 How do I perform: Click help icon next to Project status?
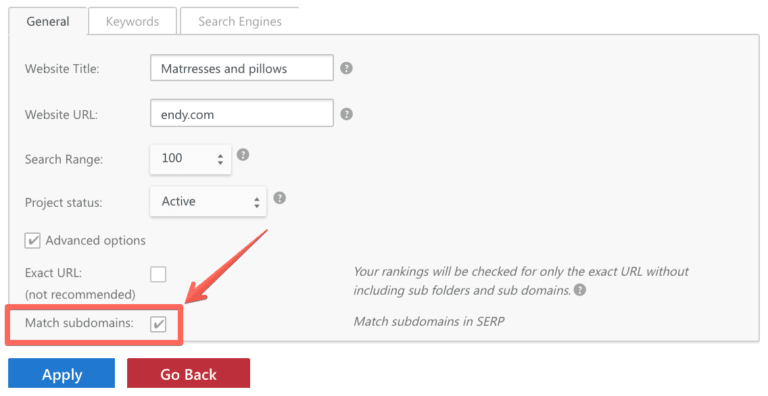279,198
